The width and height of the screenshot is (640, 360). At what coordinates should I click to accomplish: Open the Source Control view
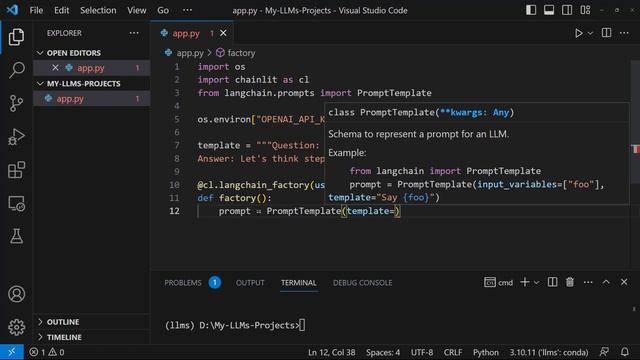[x=16, y=103]
